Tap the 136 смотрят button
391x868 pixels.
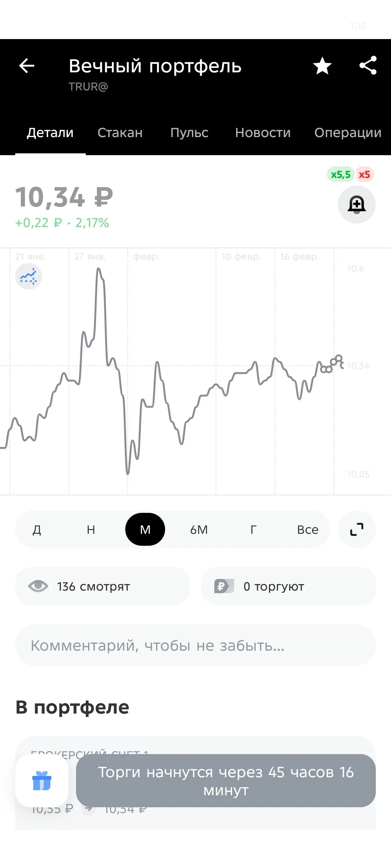click(x=102, y=586)
